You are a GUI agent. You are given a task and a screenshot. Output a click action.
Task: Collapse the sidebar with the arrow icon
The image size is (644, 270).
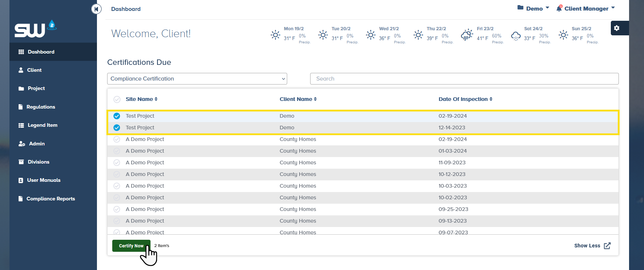(96, 9)
